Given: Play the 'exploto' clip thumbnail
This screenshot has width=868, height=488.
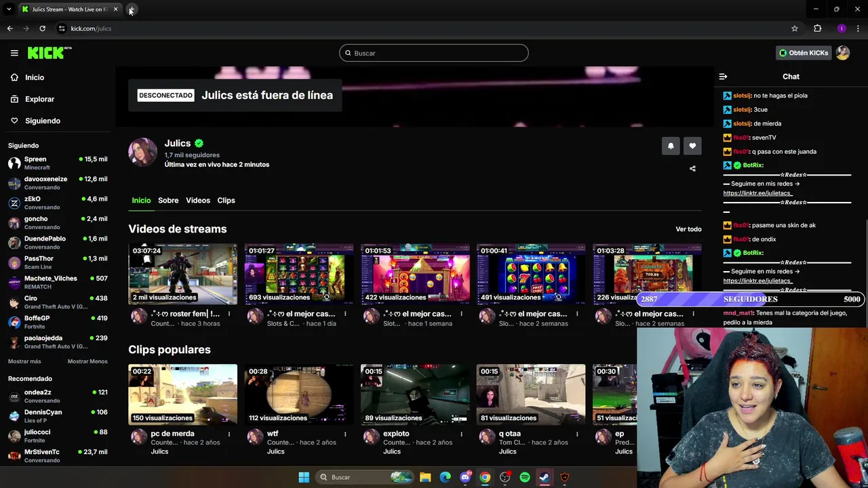Looking at the screenshot, I should pyautogui.click(x=415, y=394).
